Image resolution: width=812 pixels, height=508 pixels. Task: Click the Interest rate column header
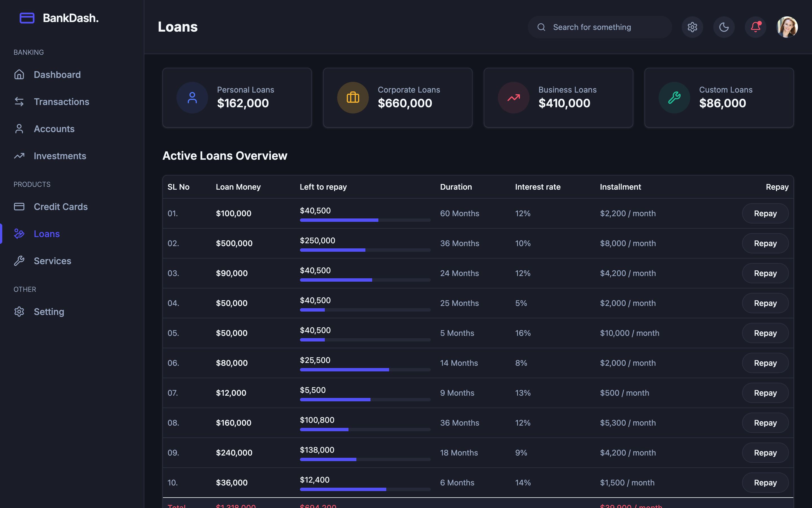(538, 187)
